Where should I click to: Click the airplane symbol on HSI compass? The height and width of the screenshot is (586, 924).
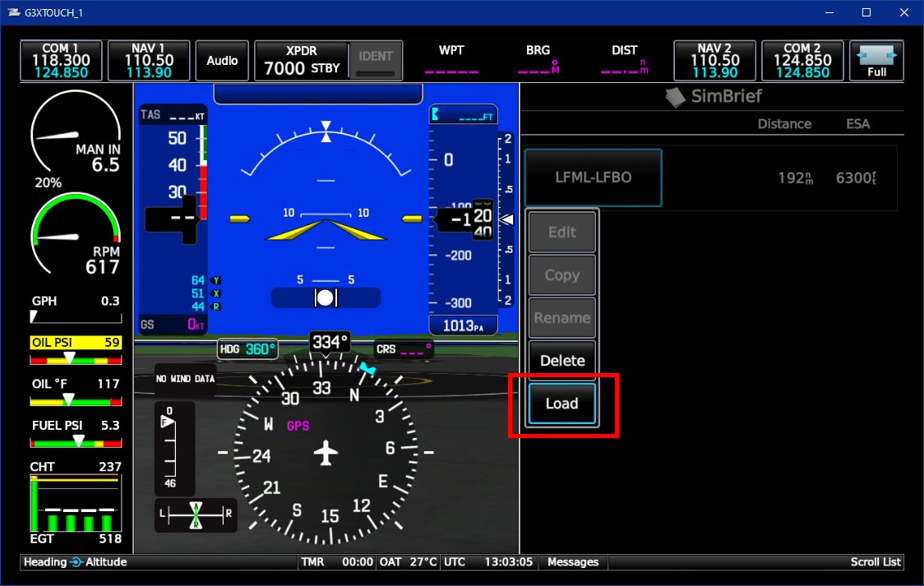click(326, 452)
